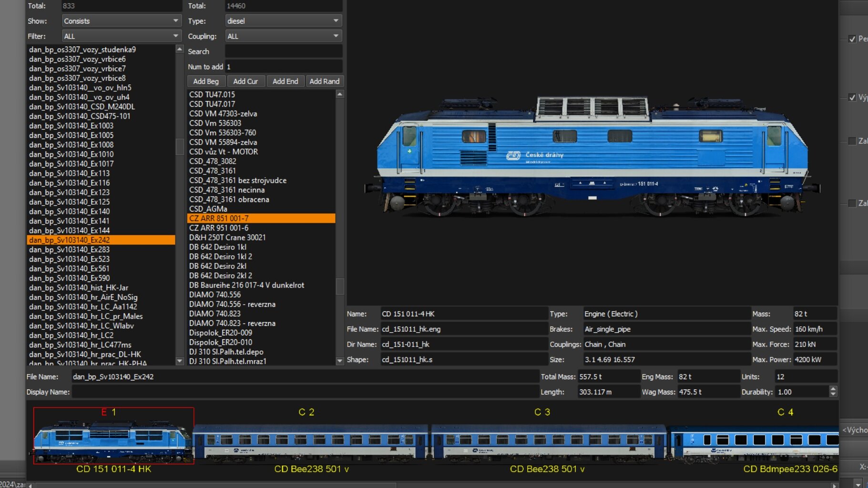The height and width of the screenshot is (488, 868).
Task: Enable the first 'Za' checkbox
Action: (x=852, y=141)
